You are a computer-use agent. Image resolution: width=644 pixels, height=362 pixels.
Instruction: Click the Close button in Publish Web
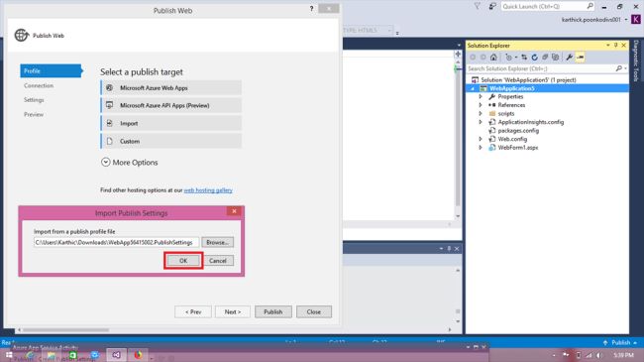[314, 311]
